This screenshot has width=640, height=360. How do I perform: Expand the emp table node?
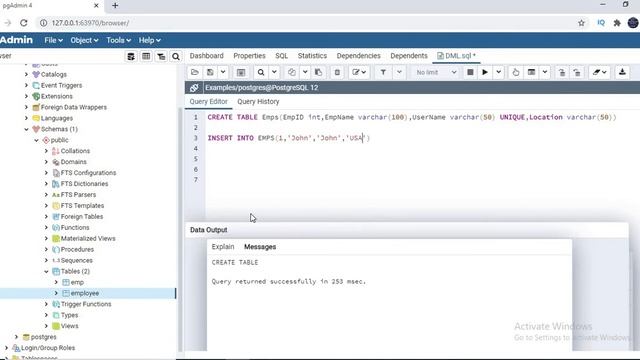tap(56, 282)
